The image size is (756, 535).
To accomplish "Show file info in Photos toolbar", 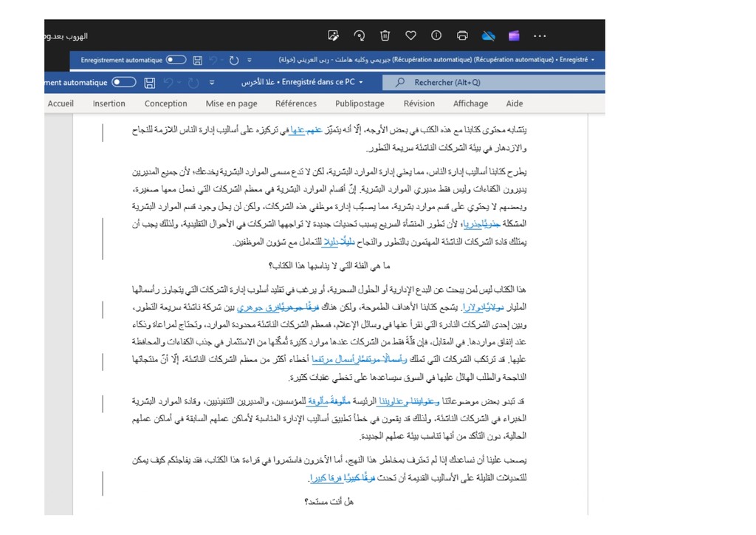I will pos(436,35).
